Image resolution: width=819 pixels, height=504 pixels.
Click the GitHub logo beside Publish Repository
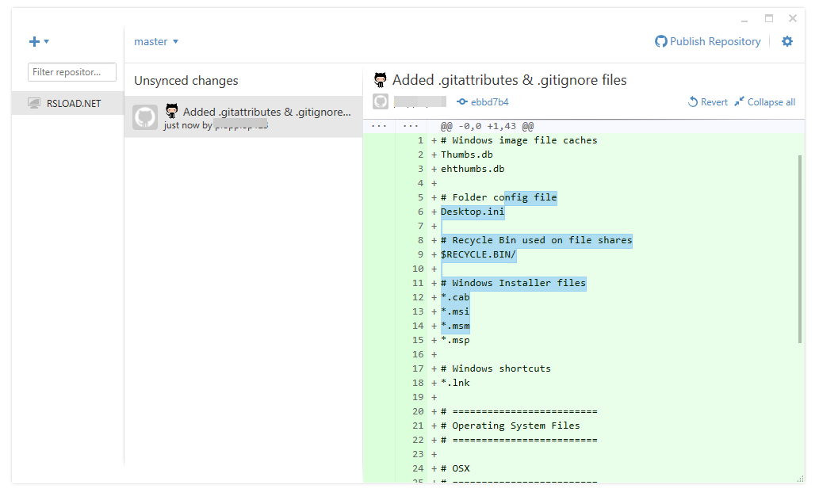660,41
